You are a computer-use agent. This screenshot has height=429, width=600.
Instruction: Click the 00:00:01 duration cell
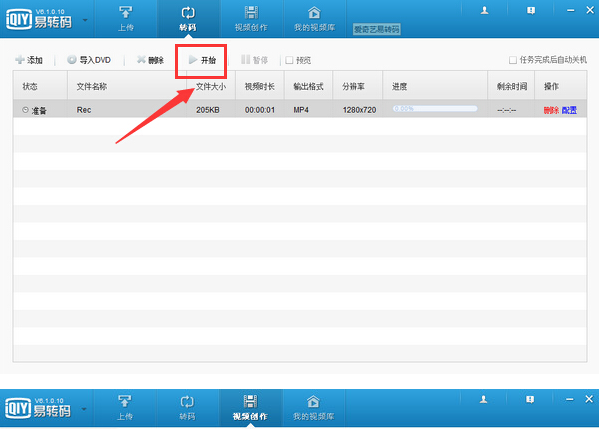click(259, 110)
